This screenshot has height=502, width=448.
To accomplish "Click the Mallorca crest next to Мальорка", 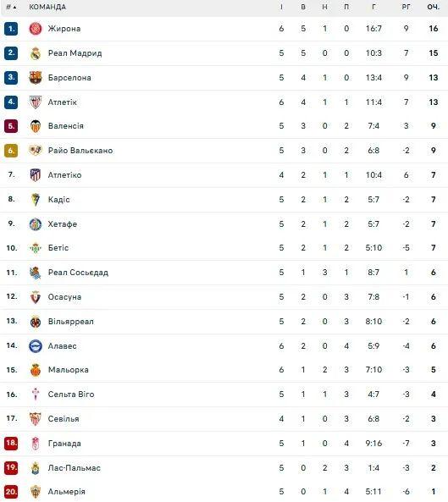I will [x=36, y=370].
